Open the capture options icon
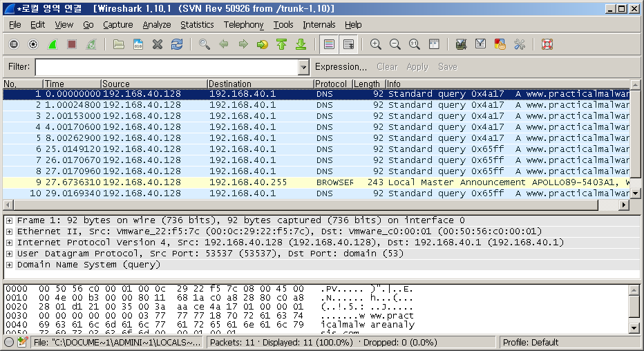Viewport: 644px width, 351px height. click(x=33, y=44)
